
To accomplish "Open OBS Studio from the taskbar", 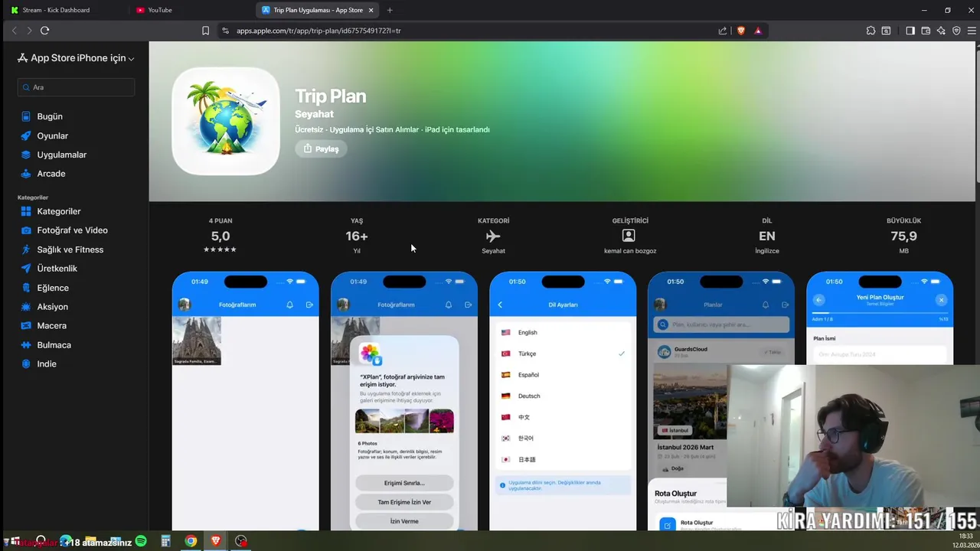I will tap(241, 541).
